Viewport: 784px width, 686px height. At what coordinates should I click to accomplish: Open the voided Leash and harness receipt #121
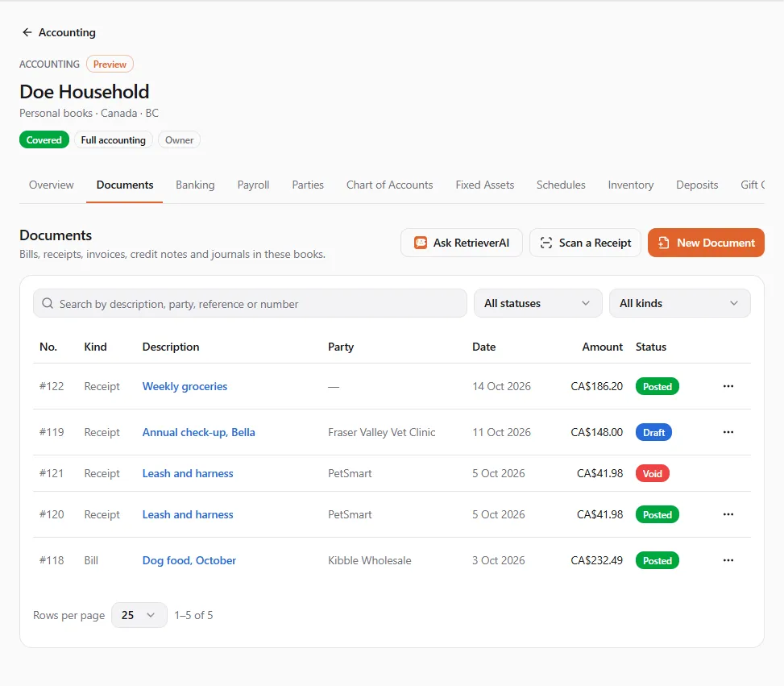188,473
